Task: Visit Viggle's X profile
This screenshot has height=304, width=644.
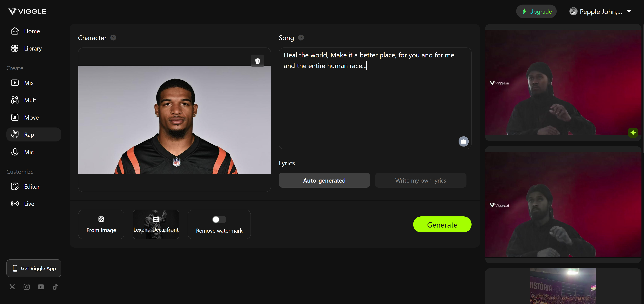Action: coord(12,287)
